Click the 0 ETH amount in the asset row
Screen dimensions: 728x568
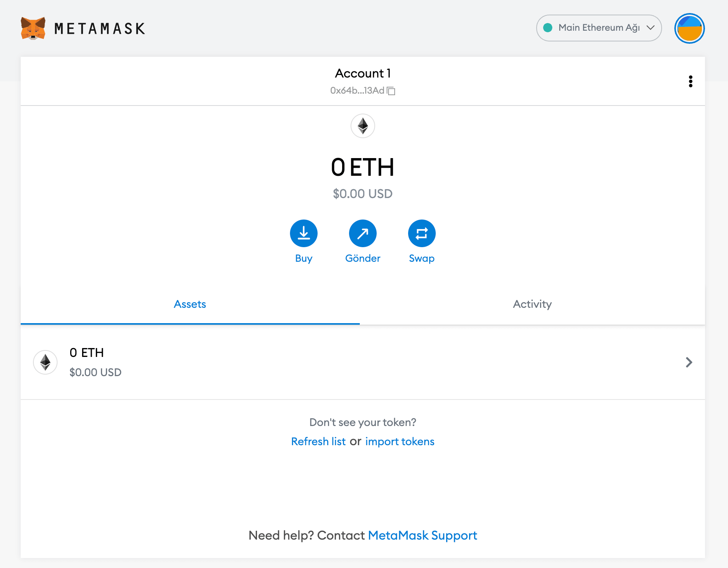tap(87, 353)
